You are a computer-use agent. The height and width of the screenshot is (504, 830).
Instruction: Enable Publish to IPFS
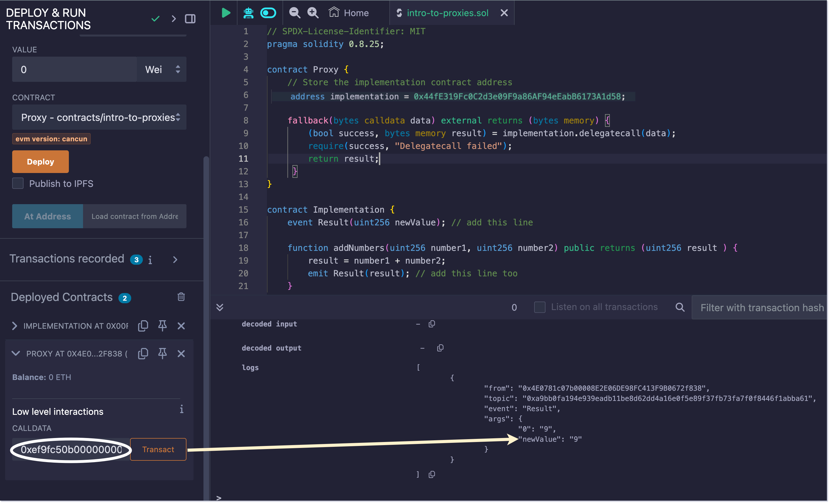pos(18,183)
